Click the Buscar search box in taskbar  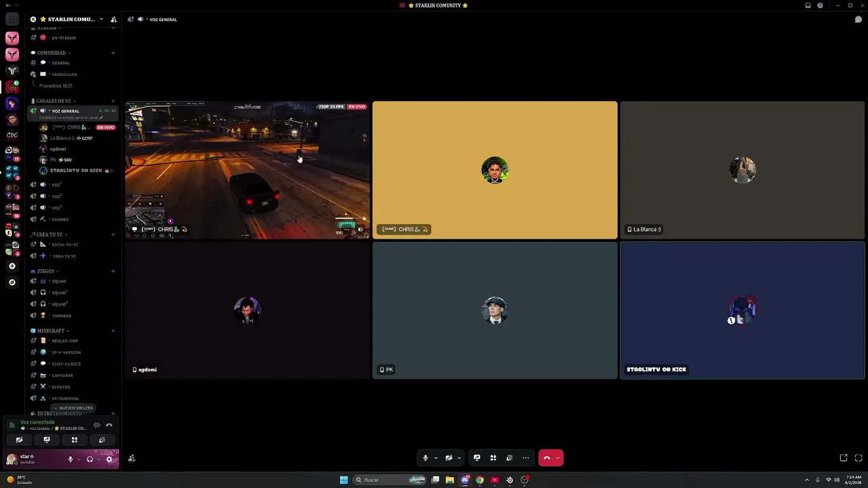coord(389,480)
